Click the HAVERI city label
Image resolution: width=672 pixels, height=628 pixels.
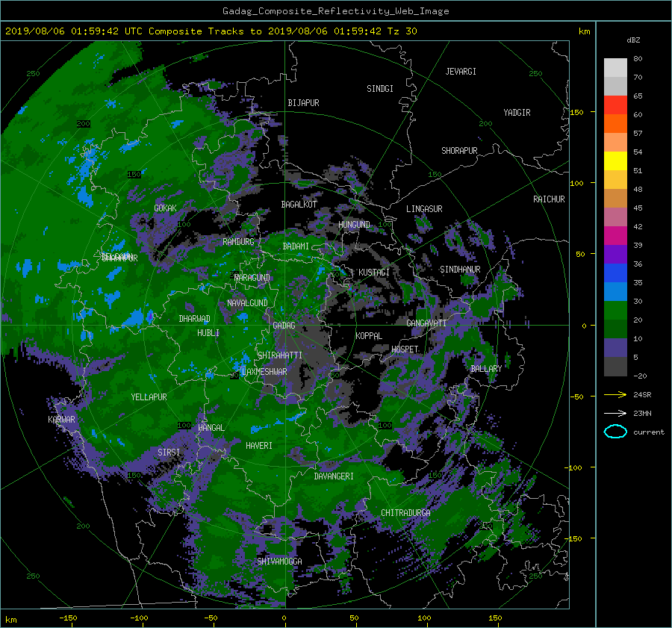point(259,447)
